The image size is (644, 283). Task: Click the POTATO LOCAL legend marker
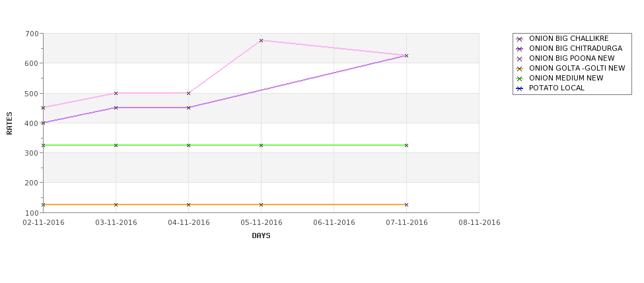(520, 88)
